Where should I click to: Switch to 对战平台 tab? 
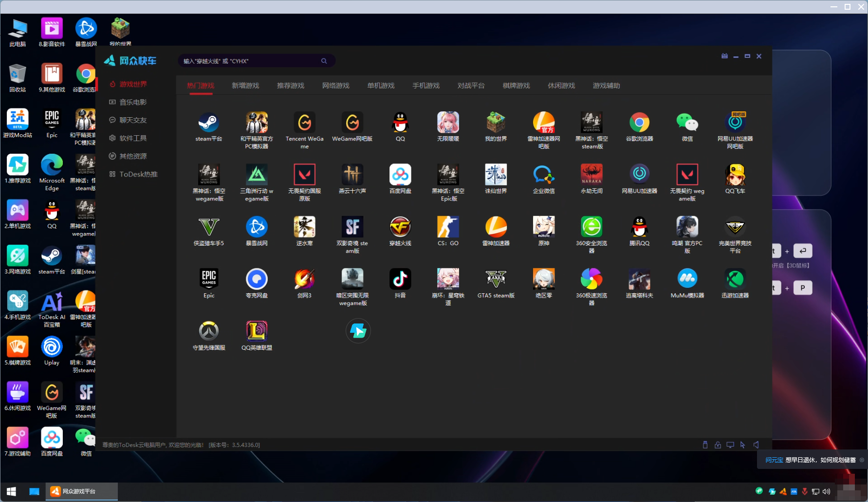pyautogui.click(x=471, y=86)
